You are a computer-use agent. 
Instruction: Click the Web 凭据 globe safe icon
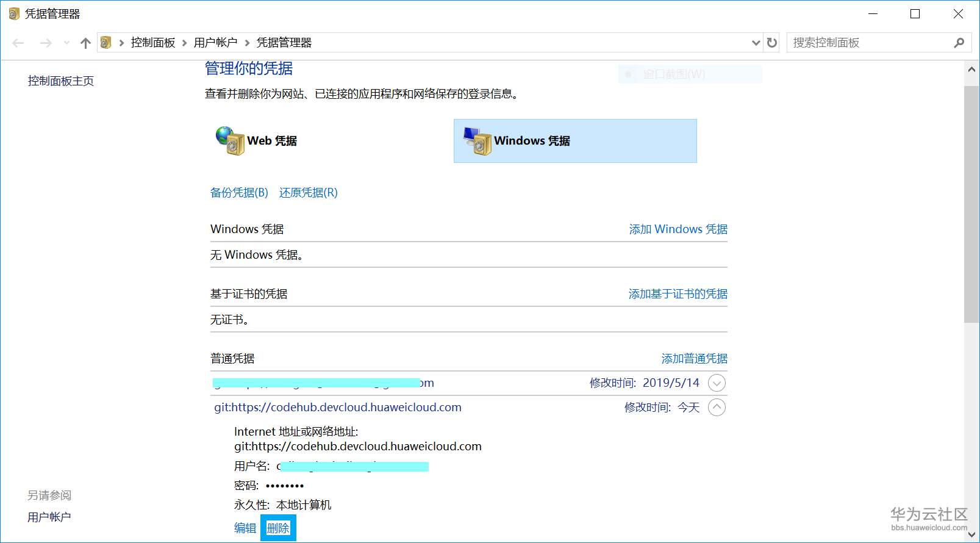(x=230, y=141)
